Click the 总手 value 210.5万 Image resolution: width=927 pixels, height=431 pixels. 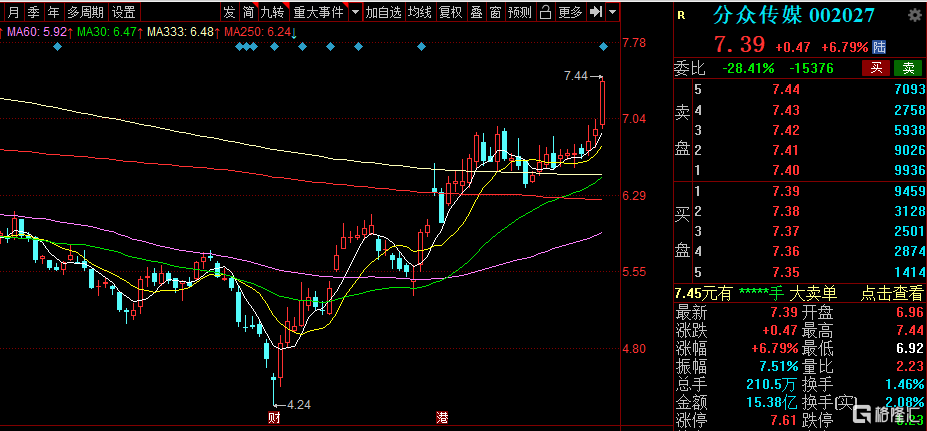pos(774,385)
